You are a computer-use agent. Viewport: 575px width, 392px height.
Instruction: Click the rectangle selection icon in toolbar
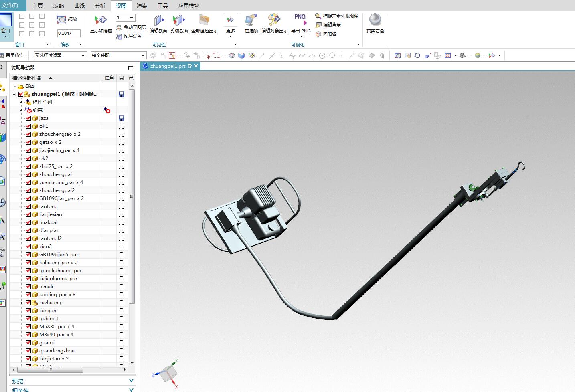pos(217,55)
